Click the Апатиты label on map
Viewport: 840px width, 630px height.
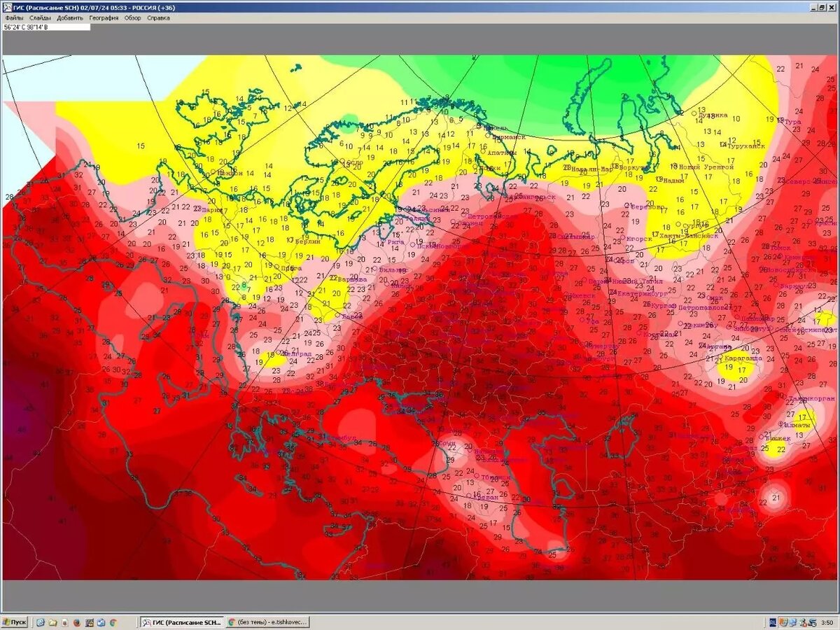[501, 152]
